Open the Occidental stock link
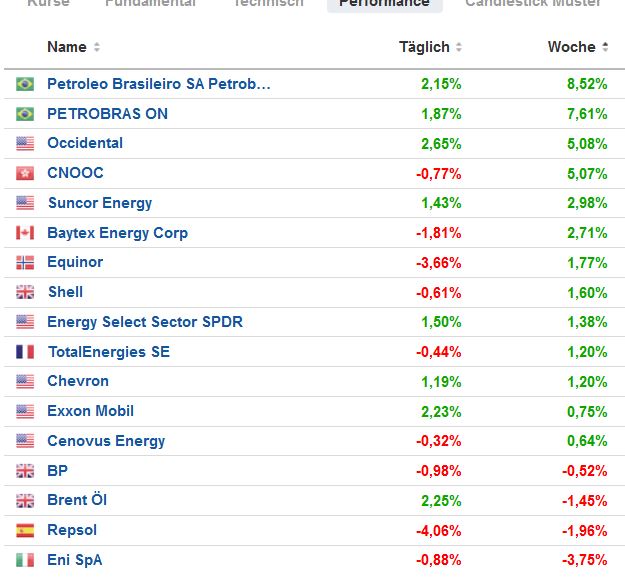This screenshot has height=580, width=625. (x=85, y=143)
